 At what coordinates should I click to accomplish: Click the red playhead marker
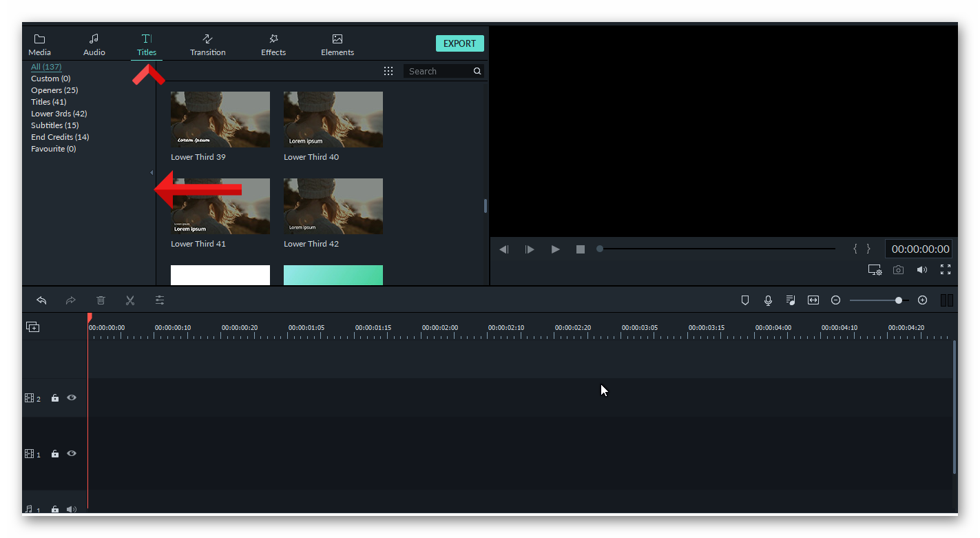pos(90,318)
